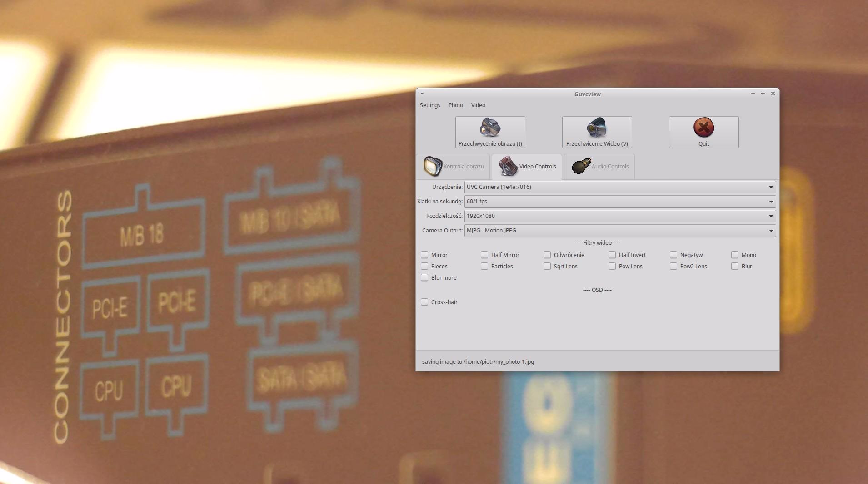The height and width of the screenshot is (484, 868).
Task: Open the Settings menu
Action: click(430, 105)
